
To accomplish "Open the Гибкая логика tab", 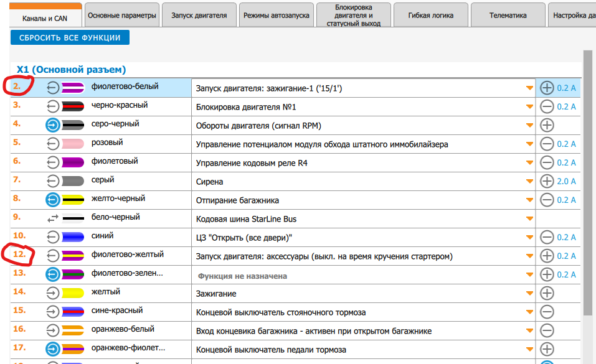I will [430, 16].
